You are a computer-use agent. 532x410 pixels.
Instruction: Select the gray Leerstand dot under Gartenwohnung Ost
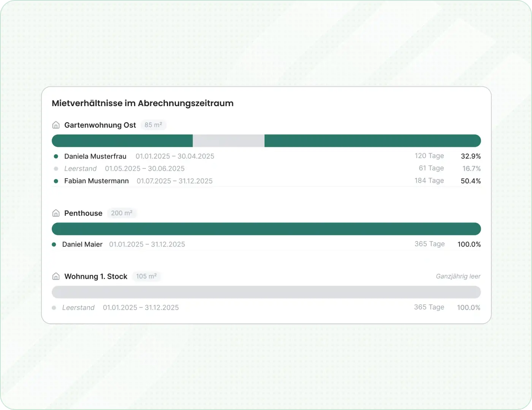coord(56,168)
